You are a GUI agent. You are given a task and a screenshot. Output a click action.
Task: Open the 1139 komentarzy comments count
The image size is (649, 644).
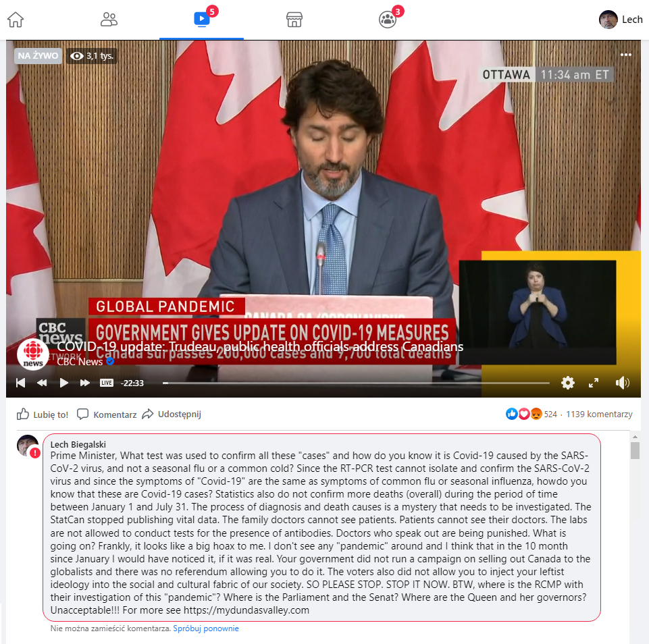[x=599, y=414]
